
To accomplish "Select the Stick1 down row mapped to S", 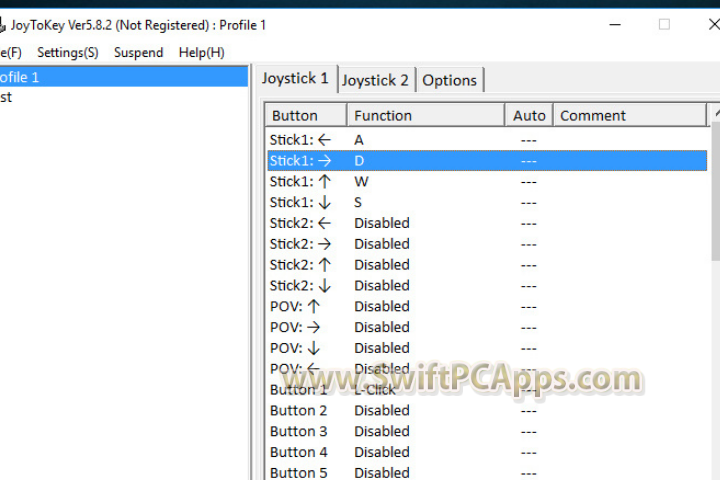I will (x=487, y=202).
